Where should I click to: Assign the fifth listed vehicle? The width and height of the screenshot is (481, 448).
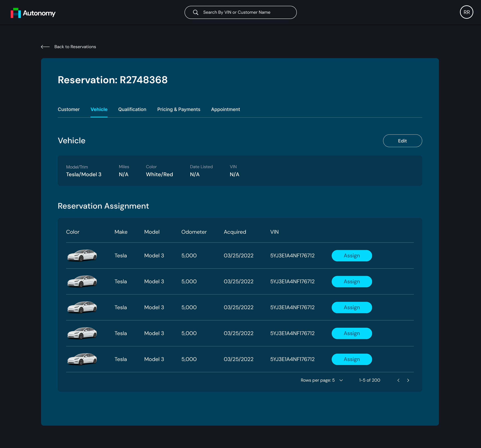click(352, 359)
